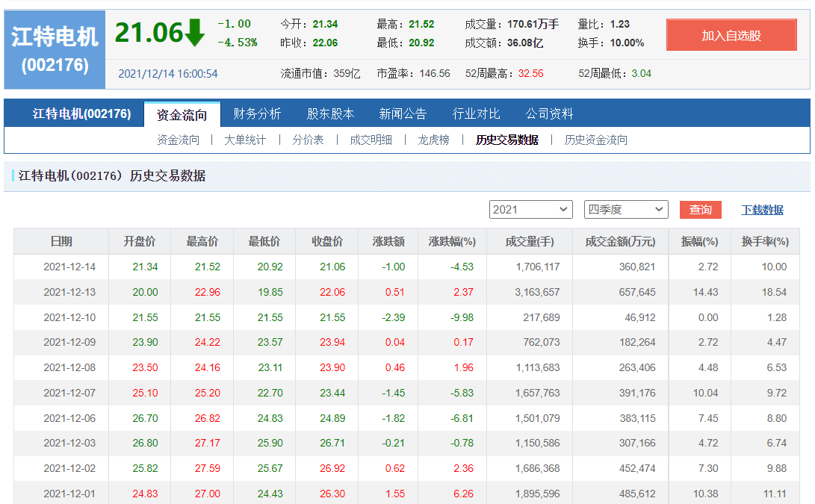Click the 涨跌额 column header
The height and width of the screenshot is (504, 815).
(x=388, y=242)
